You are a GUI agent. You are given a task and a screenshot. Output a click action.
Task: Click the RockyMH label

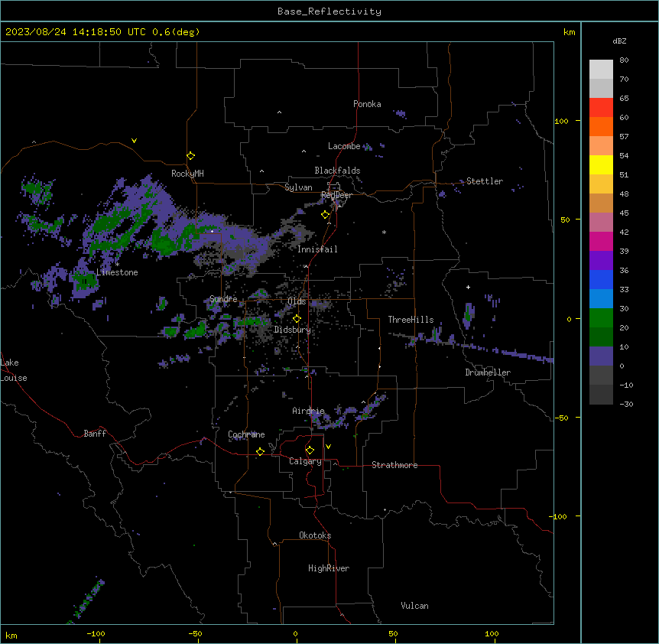187,174
